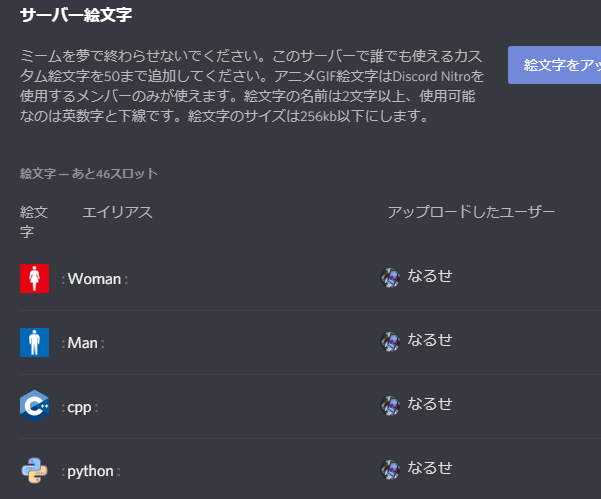Click the アップロードしたユーザー column header

point(471,212)
